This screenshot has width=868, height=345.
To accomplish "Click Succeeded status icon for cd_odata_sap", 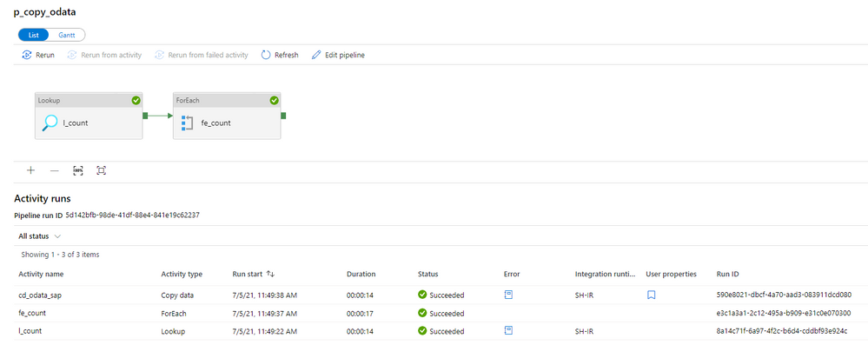I will point(421,295).
